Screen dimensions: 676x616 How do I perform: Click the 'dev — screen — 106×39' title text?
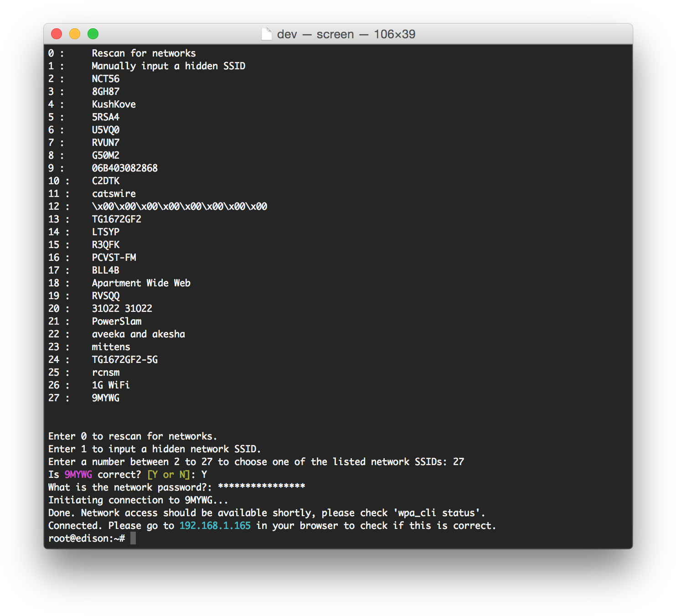(x=346, y=34)
